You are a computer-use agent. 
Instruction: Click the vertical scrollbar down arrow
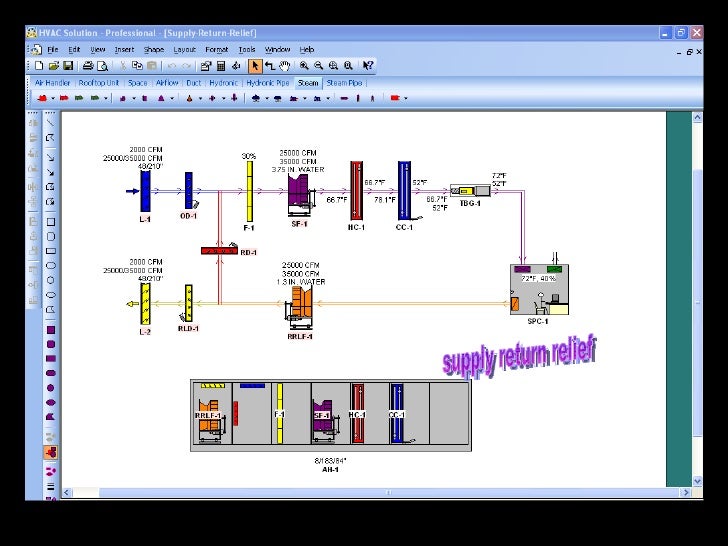pos(697,481)
